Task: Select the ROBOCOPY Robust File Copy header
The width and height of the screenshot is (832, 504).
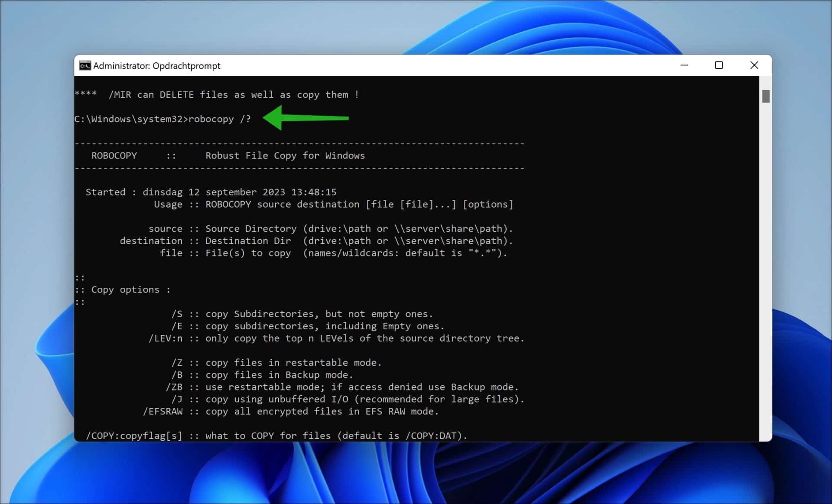Action: click(x=227, y=155)
